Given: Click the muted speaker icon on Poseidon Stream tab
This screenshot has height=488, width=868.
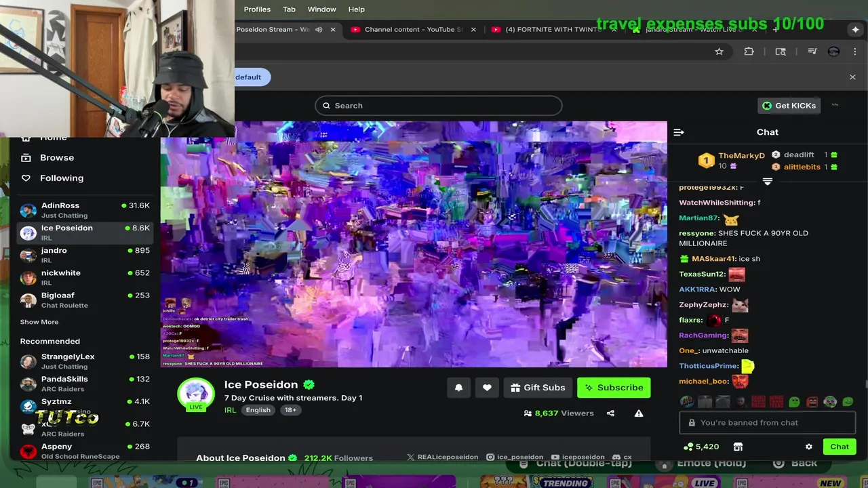Looking at the screenshot, I should (x=319, y=30).
